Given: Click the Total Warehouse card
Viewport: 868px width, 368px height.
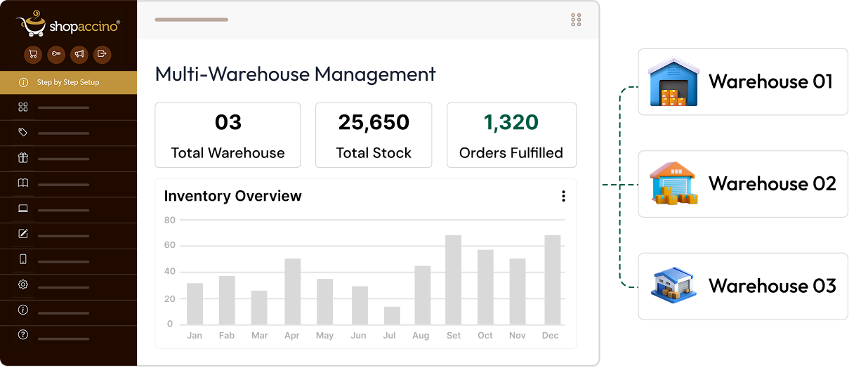Looking at the screenshot, I should click(228, 135).
